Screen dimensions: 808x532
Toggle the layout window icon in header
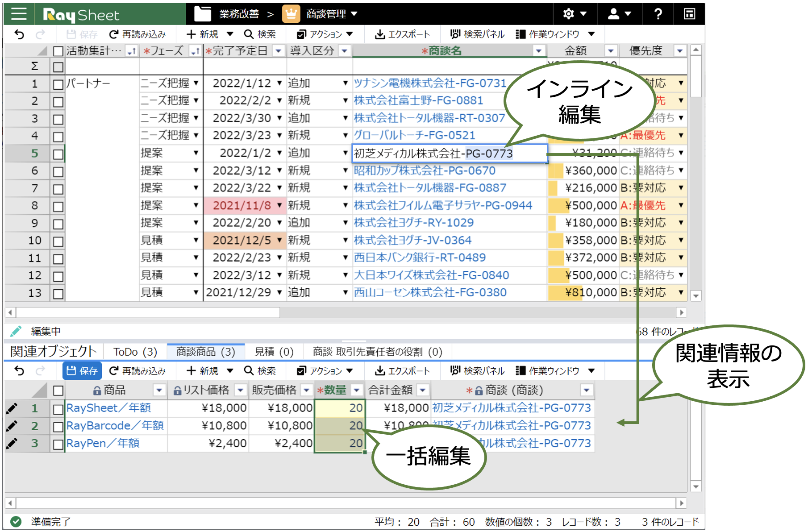click(x=689, y=14)
